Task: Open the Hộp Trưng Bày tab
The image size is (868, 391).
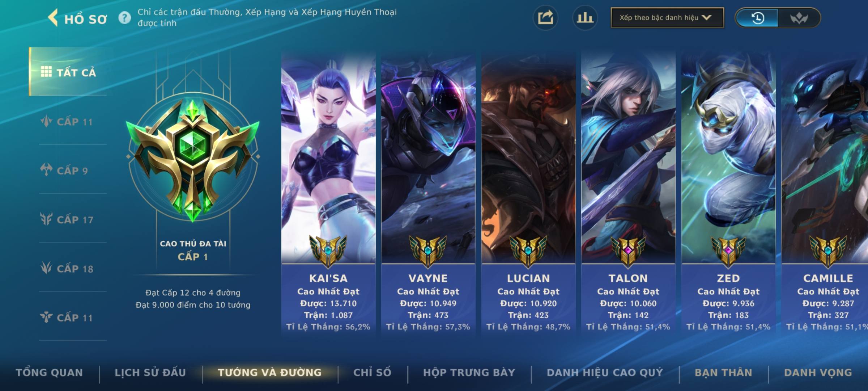Action: tap(469, 373)
